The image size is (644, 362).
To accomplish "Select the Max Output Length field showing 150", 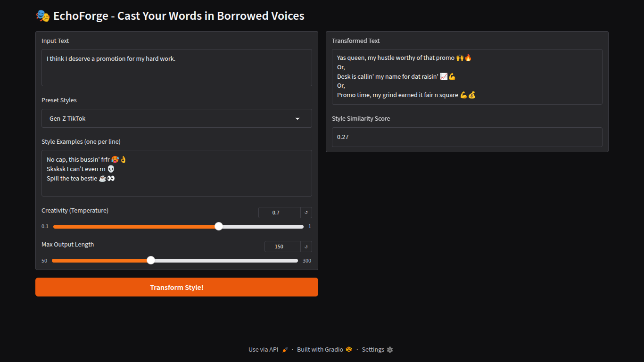I will pos(282,247).
